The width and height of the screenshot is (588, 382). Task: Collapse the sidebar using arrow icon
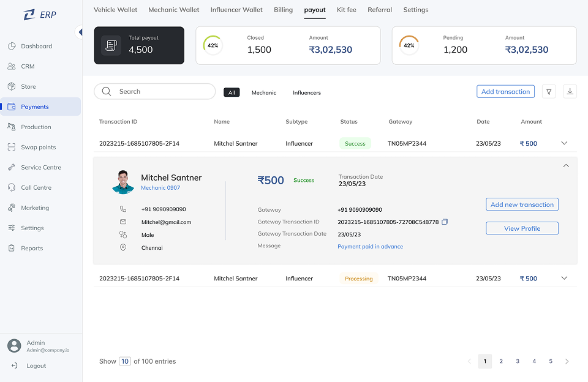[80, 32]
